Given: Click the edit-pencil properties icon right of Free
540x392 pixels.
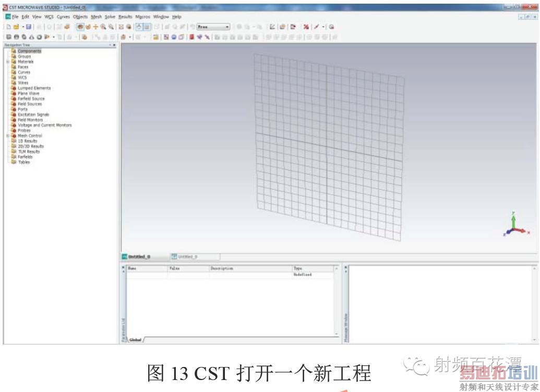Looking at the screenshot, I should 272,27.
